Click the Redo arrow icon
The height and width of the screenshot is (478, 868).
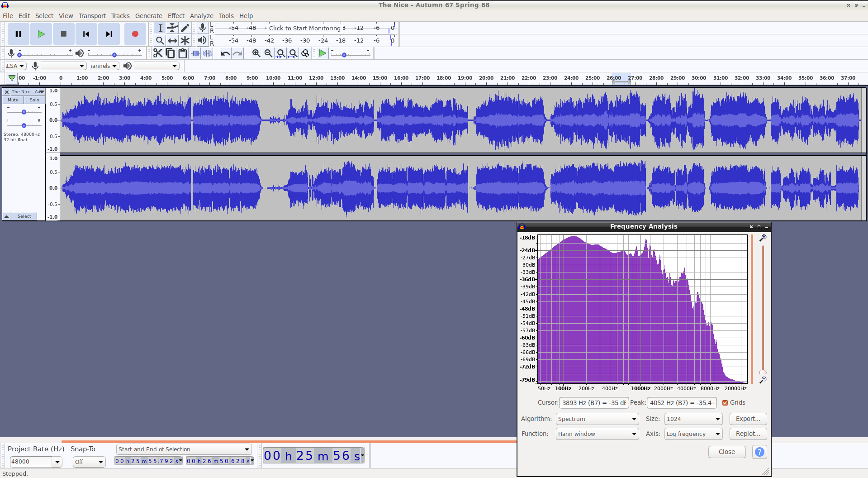(x=237, y=53)
